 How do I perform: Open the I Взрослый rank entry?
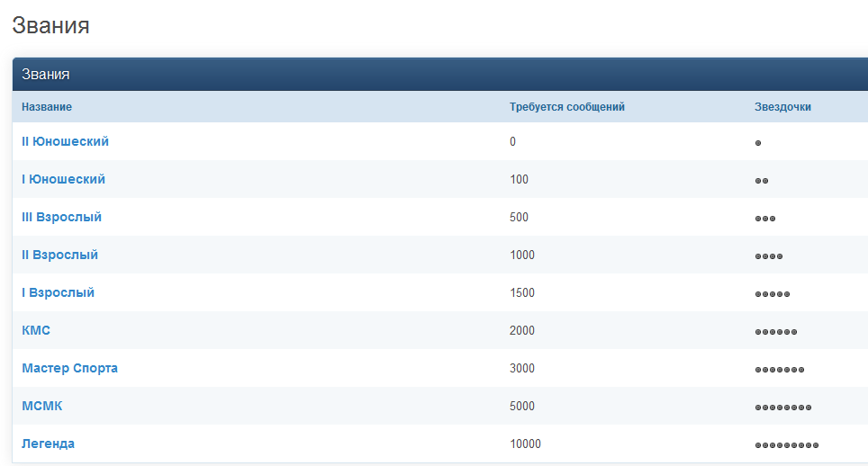[x=58, y=292]
